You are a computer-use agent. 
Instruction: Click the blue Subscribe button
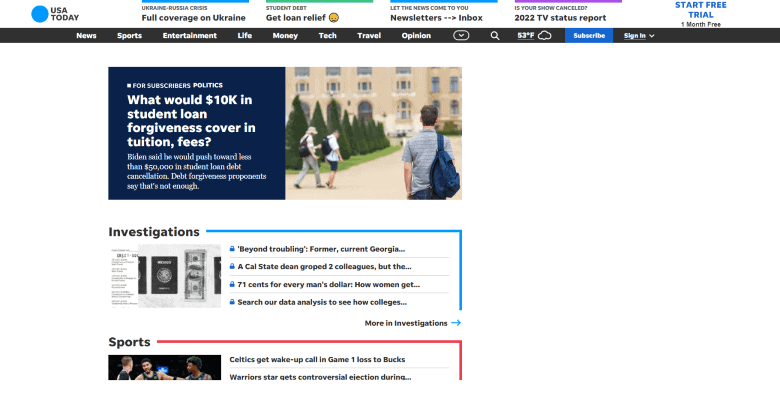(589, 36)
